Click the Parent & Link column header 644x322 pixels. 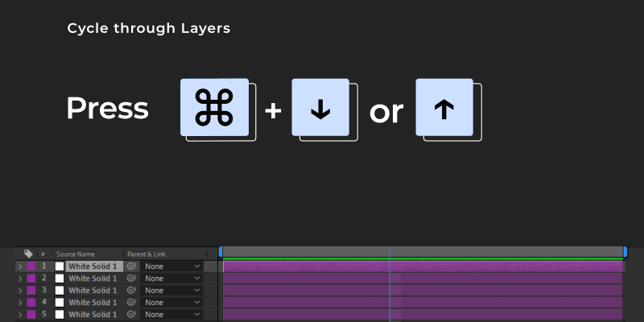147,254
